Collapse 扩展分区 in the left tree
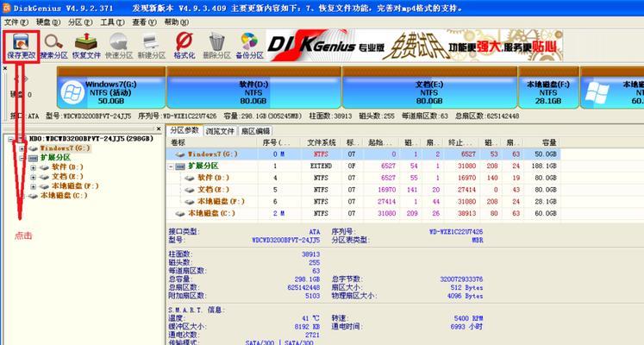Image resolution: width=644 pixels, height=345 pixels. click(x=22, y=158)
